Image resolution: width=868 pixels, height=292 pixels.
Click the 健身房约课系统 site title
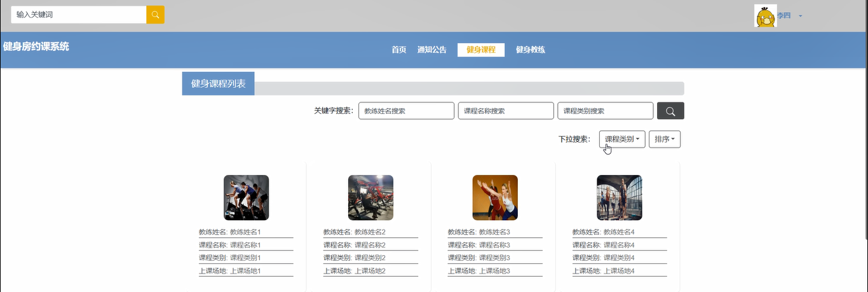pyautogui.click(x=36, y=46)
